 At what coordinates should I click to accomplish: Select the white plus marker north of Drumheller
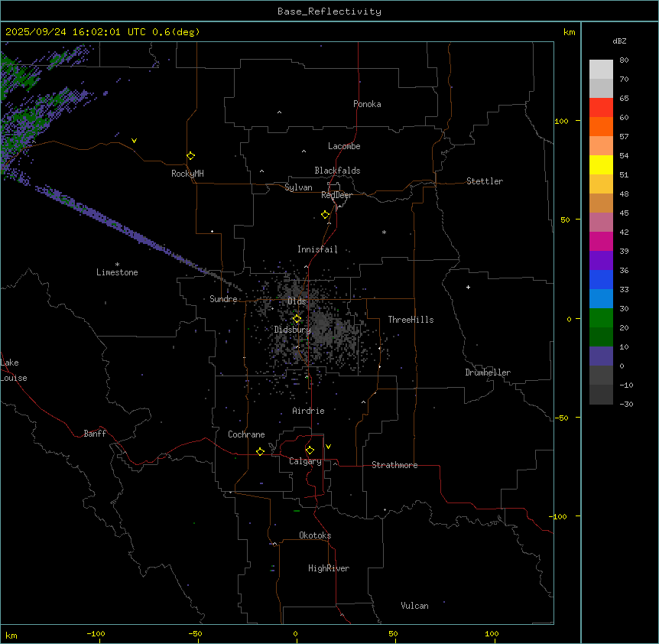468,287
